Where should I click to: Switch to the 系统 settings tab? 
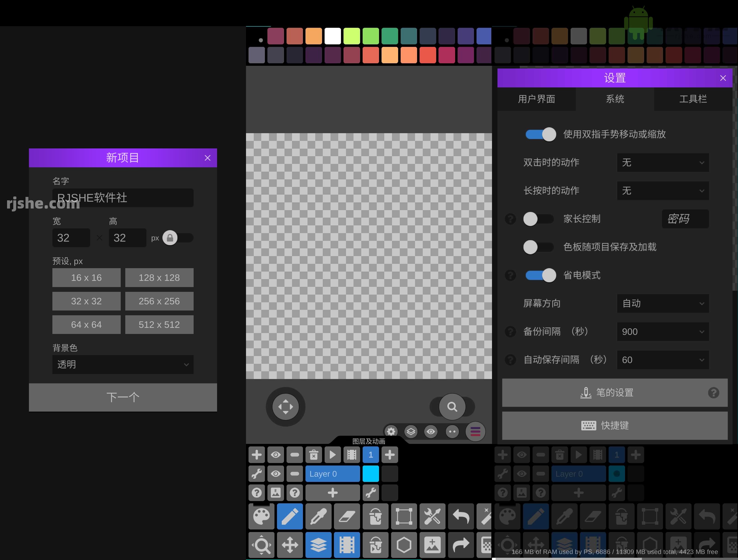click(615, 99)
